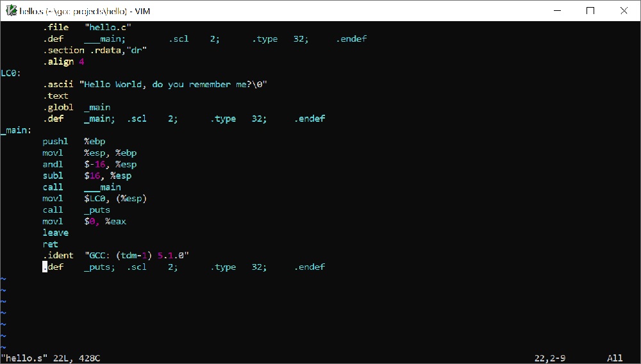This screenshot has width=641, height=364.
Task: Click the Vim application icon in title bar
Action: (x=12, y=11)
